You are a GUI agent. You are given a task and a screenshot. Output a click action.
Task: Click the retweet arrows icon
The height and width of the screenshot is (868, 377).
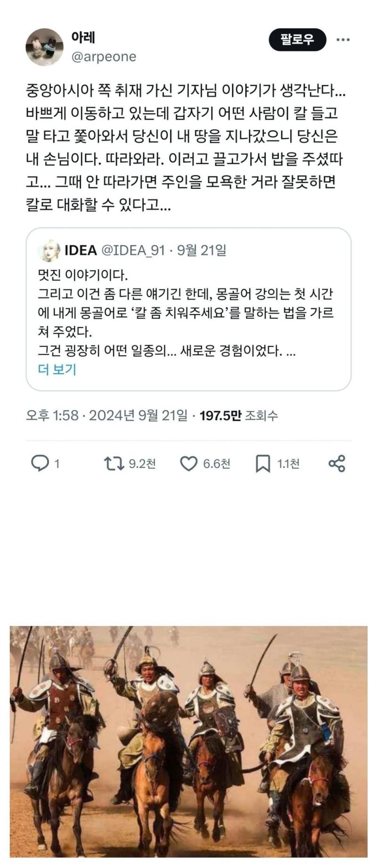(114, 463)
